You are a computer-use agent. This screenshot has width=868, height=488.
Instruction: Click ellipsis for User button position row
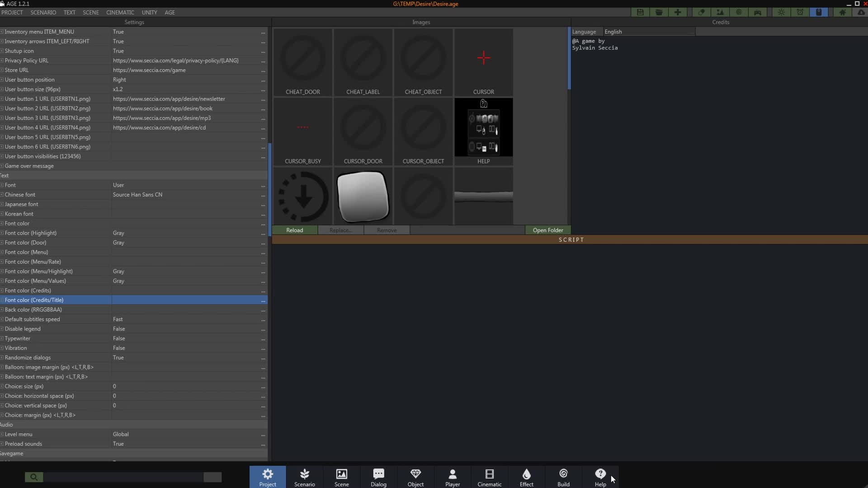[263, 80]
